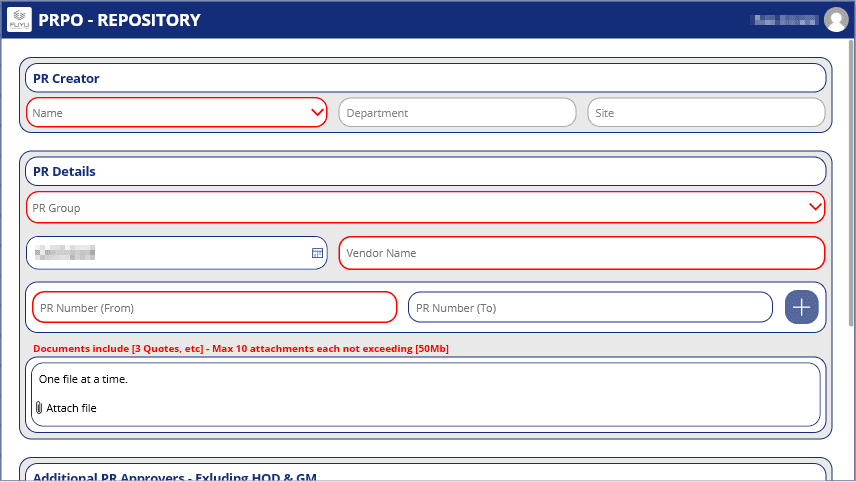Screen dimensions: 856x482
Task: Open the calendar date picker icon
Action: click(317, 254)
